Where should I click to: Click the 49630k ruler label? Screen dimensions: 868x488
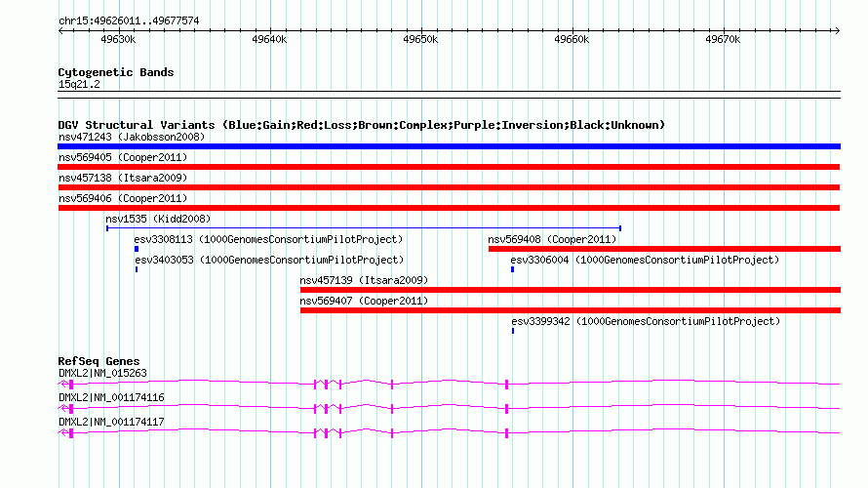coord(118,39)
